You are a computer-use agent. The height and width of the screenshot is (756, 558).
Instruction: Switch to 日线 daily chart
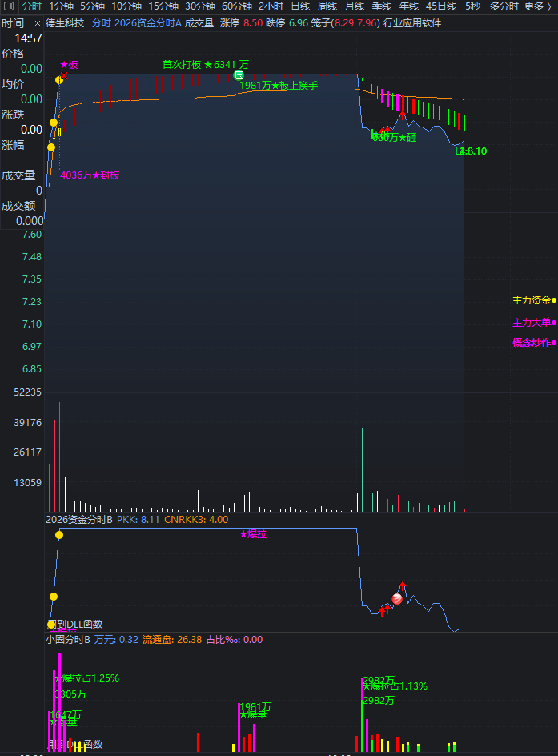click(301, 6)
